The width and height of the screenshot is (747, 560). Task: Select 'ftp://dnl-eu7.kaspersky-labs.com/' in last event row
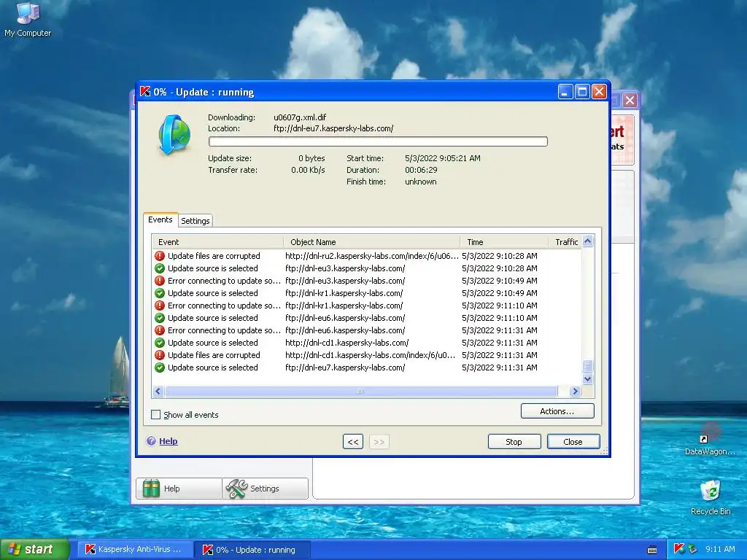tap(345, 367)
